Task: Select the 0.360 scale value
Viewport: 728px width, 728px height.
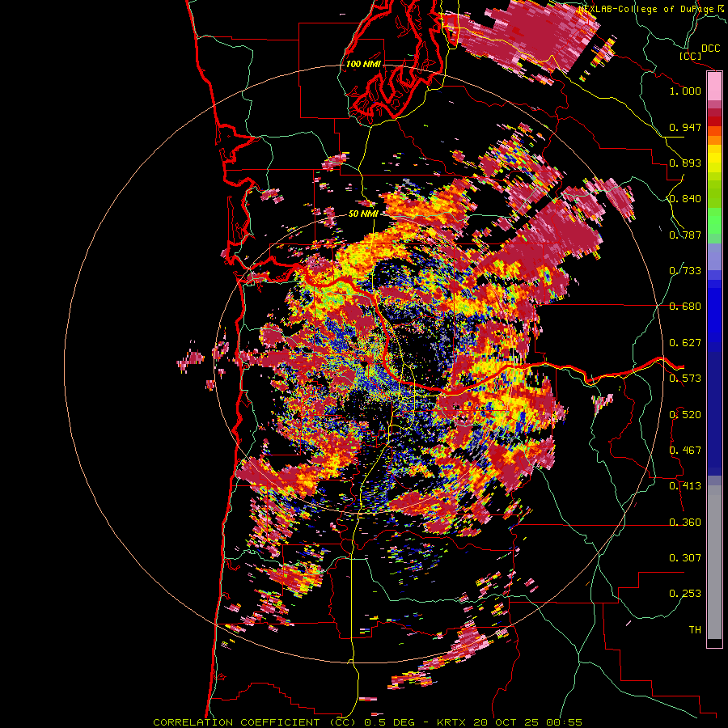Action: click(685, 523)
